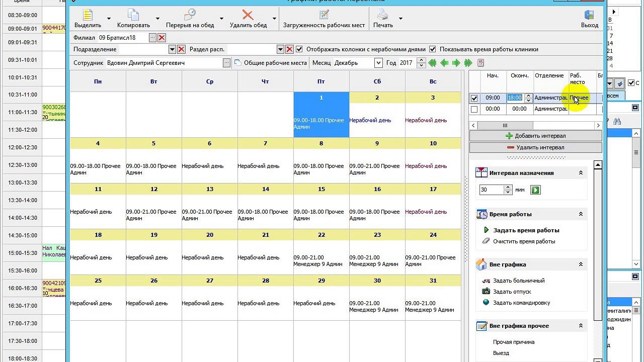Viewport: 644px width, 362px height.
Task: Collapse the Вне графика прочее section
Action: [x=581, y=326]
